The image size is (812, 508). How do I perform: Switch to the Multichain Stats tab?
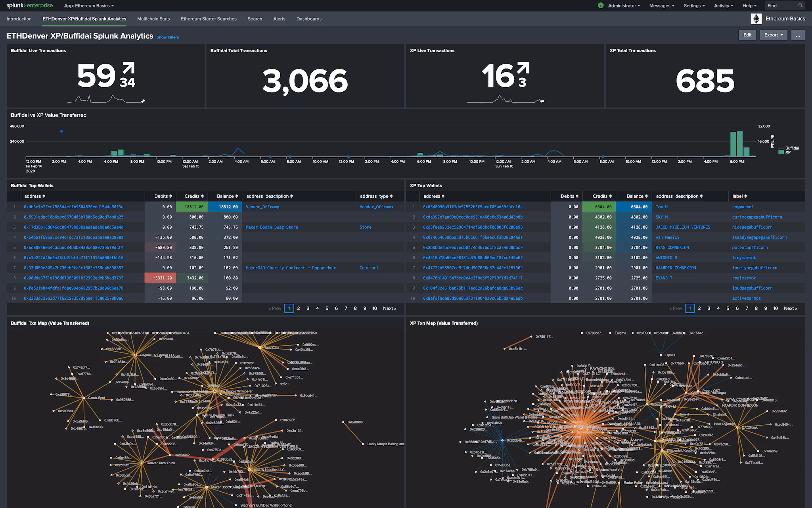153,19
